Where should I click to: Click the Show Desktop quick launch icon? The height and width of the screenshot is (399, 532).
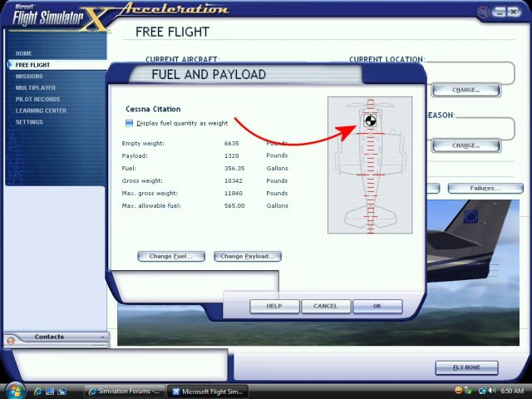[x=51, y=391]
